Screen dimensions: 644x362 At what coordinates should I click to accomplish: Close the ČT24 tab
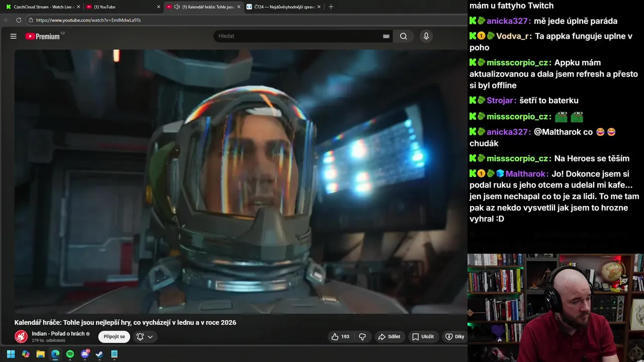click(319, 7)
